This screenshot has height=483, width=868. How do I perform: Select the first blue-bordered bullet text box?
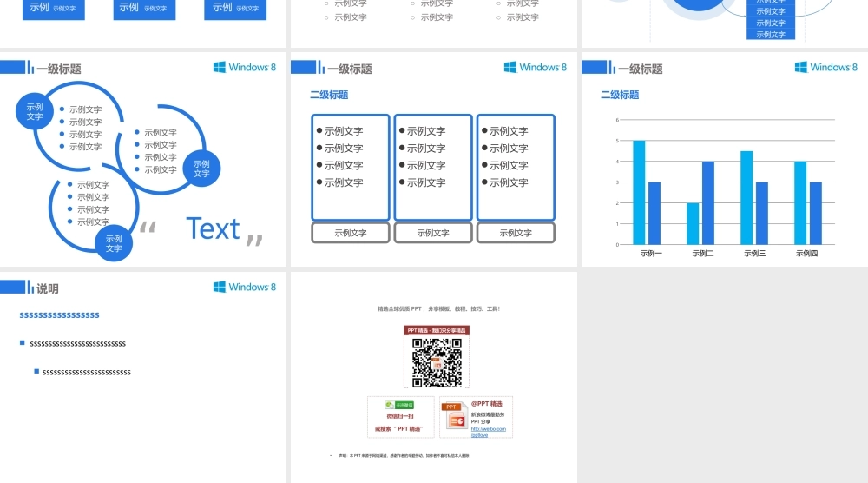pyautogui.click(x=351, y=168)
